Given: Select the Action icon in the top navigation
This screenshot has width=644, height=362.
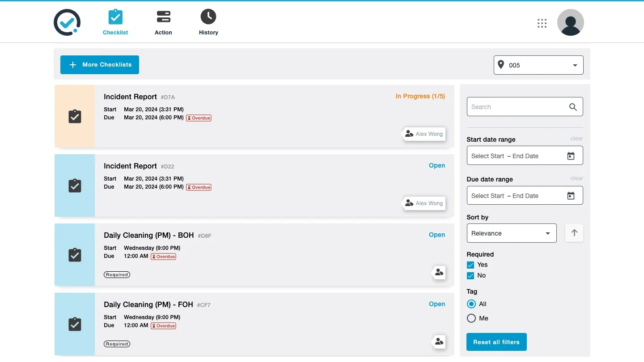Looking at the screenshot, I should point(163,17).
